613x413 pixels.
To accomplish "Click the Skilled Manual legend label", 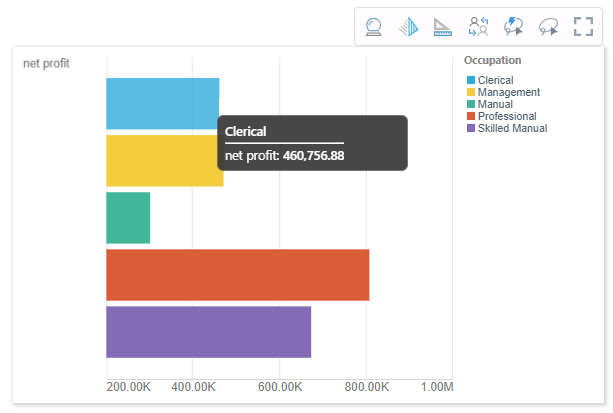I will tap(512, 128).
